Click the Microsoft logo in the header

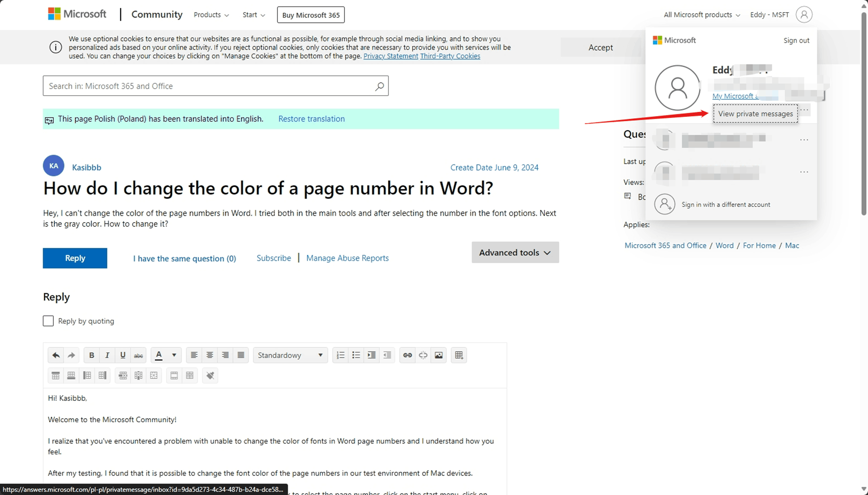[77, 14]
